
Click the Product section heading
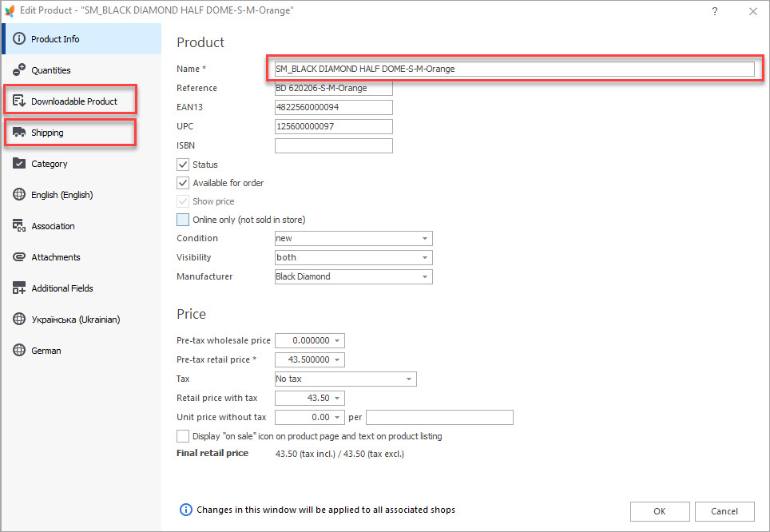[x=200, y=42]
